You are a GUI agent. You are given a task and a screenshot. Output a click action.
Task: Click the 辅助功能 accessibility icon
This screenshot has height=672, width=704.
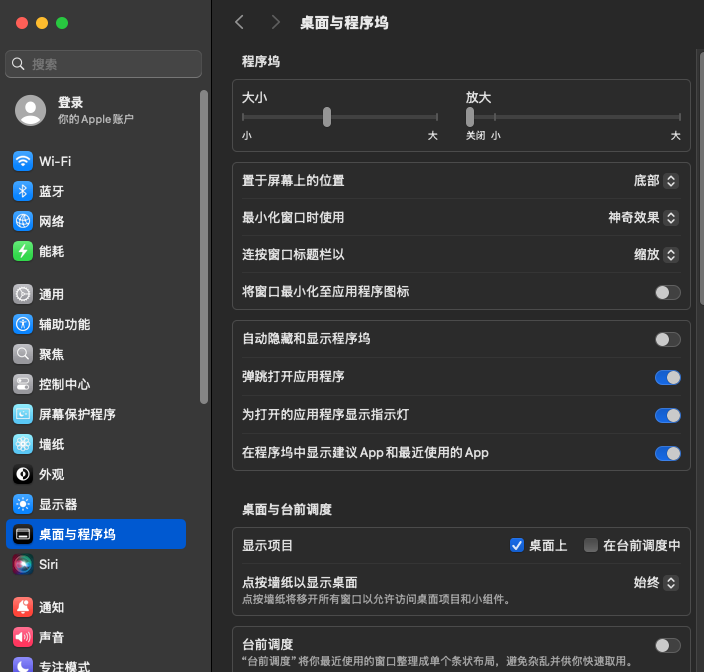[x=23, y=324]
